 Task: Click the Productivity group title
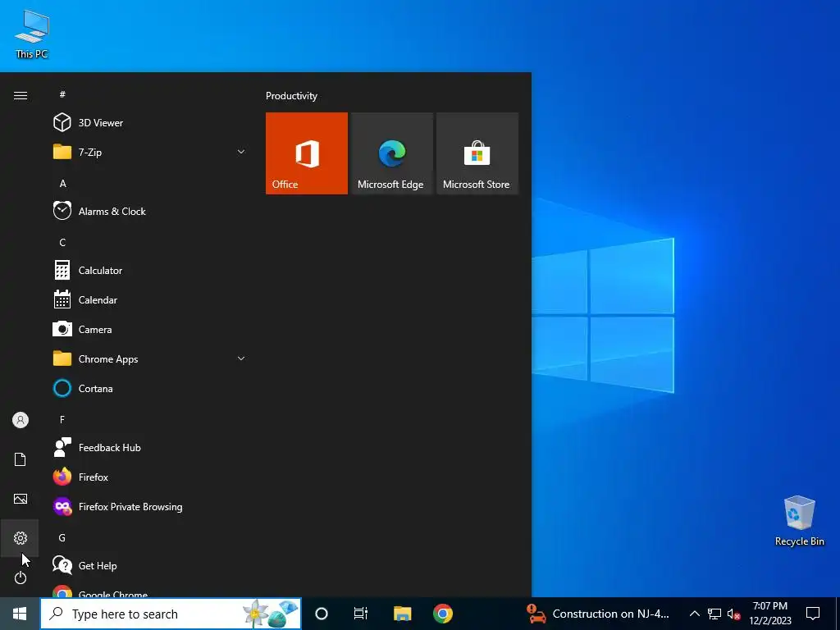point(291,96)
